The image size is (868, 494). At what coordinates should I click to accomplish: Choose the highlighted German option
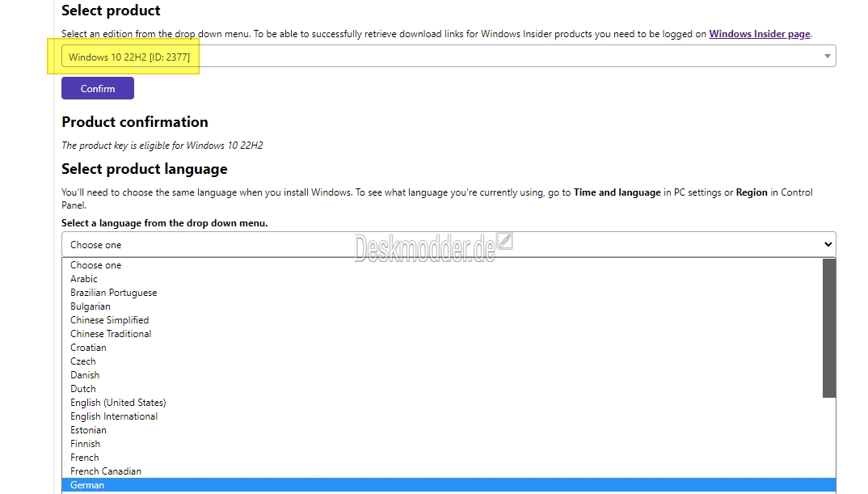(x=449, y=485)
